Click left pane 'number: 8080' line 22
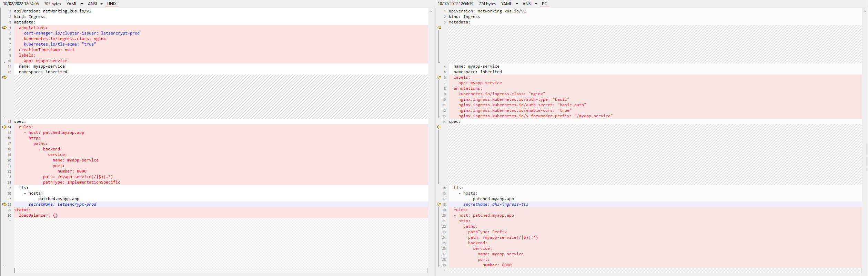 (72, 171)
